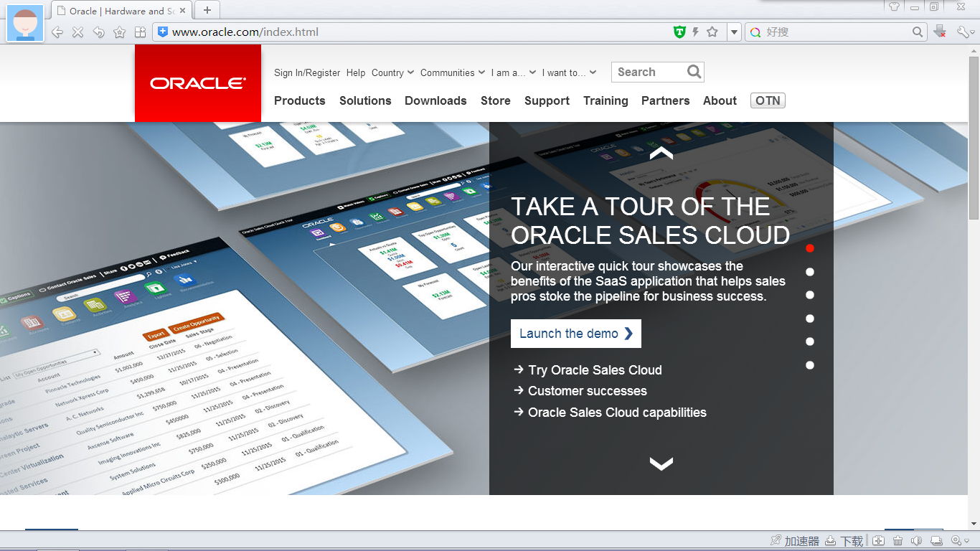
Task: Select the first (red) carousel slide dot
Action: pos(810,248)
